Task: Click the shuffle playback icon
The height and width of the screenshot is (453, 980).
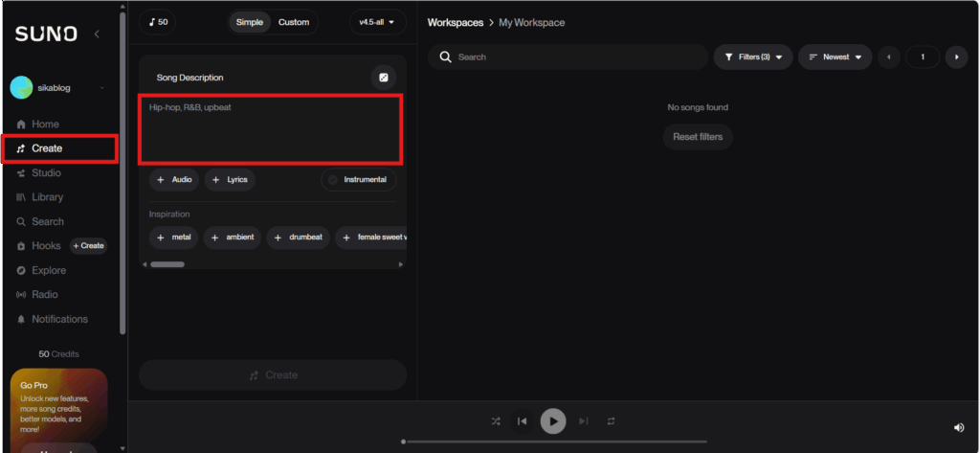Action: click(495, 421)
